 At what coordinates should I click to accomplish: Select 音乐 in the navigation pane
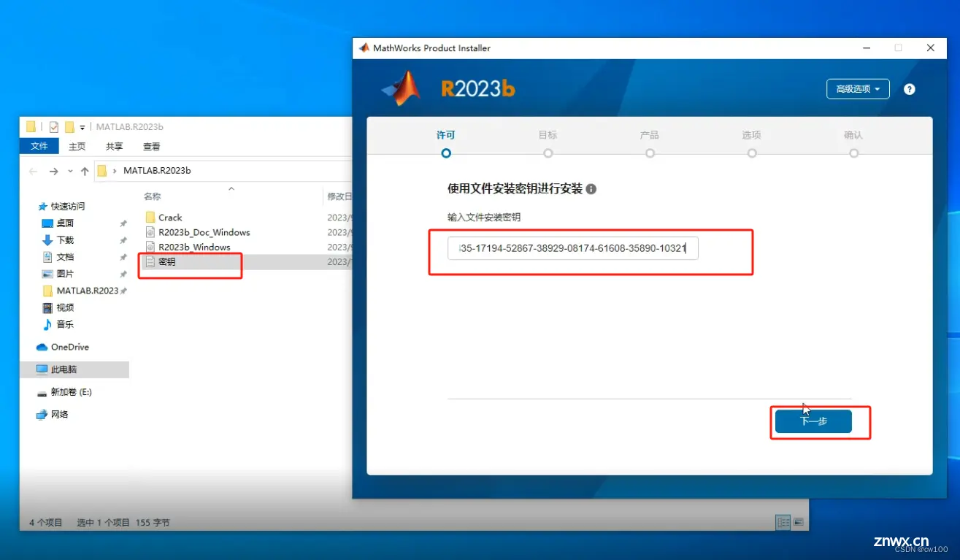pos(65,324)
